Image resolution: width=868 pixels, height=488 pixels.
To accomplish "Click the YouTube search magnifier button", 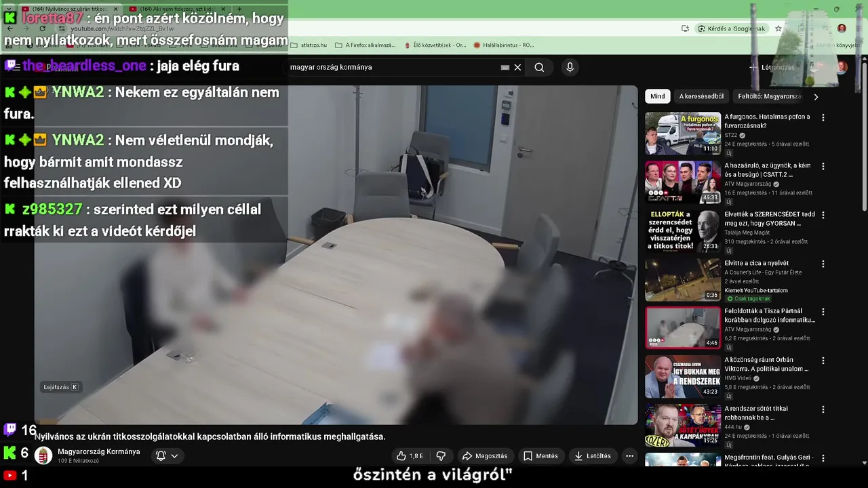I will click(x=539, y=67).
